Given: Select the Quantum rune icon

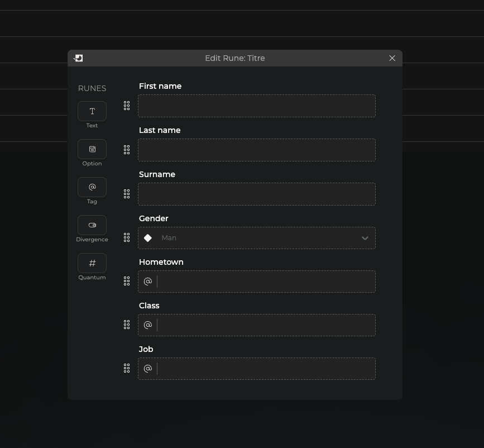Looking at the screenshot, I should [x=92, y=263].
